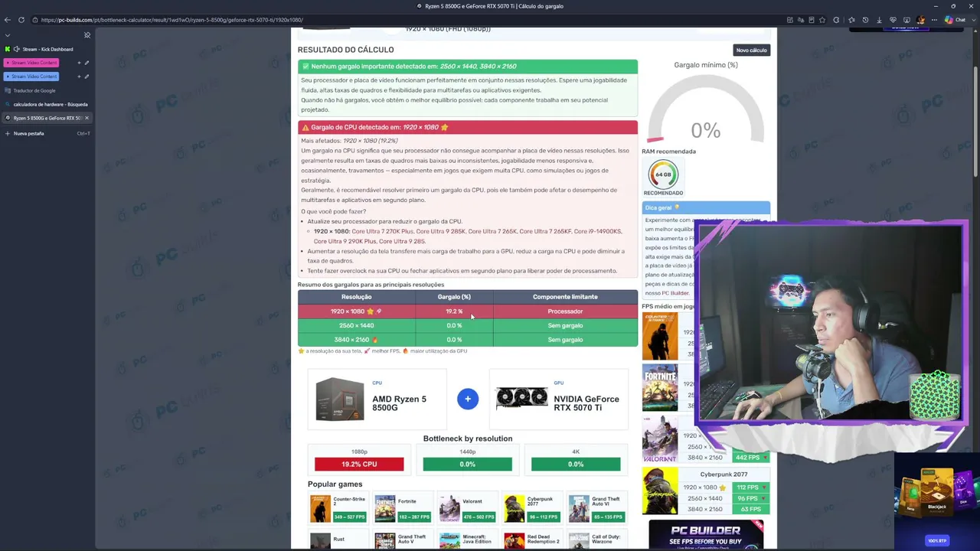Collapse the vertical tabs chevron

pos(8,35)
